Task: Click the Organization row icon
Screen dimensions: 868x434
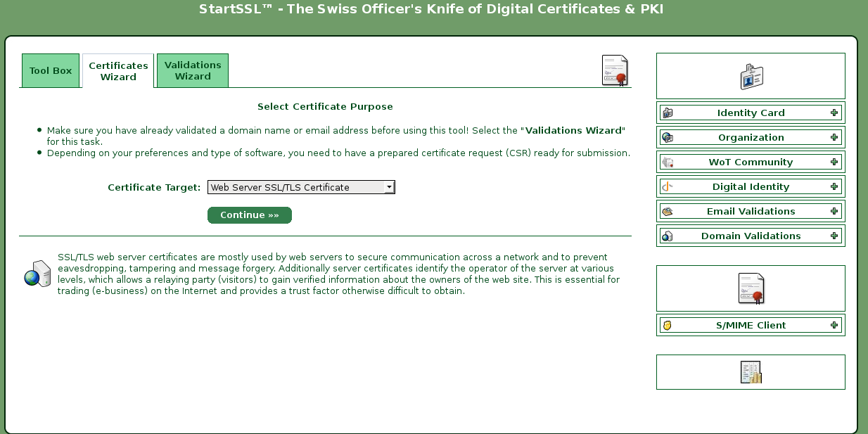Action: click(668, 137)
